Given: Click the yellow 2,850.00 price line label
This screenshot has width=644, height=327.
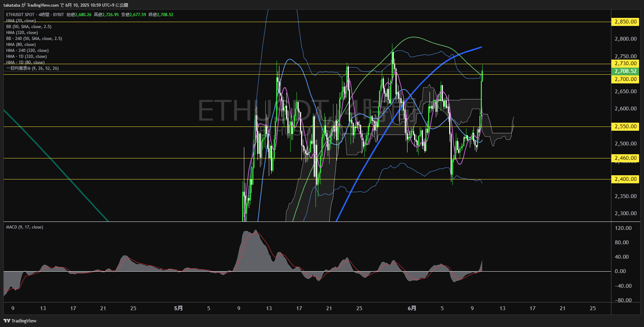Looking at the screenshot, I should (x=626, y=22).
